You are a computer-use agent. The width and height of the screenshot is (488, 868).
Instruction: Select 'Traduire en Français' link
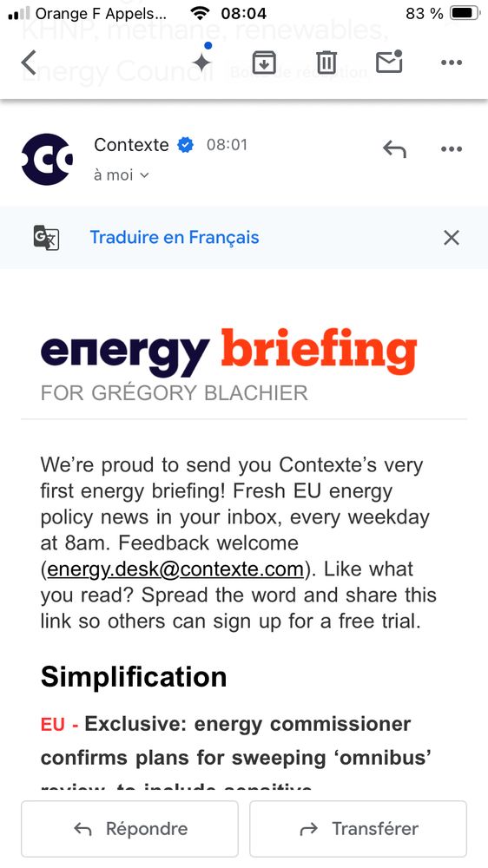(x=175, y=238)
